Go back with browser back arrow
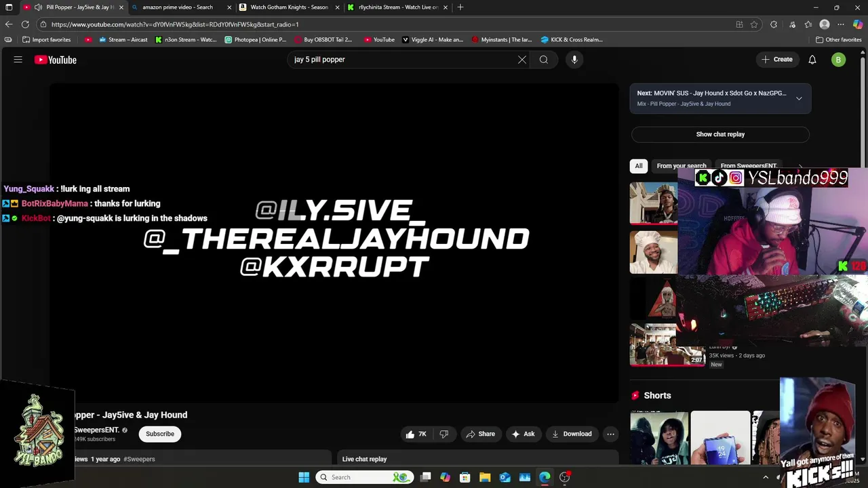Viewport: 868px width, 488px height. click(9, 24)
